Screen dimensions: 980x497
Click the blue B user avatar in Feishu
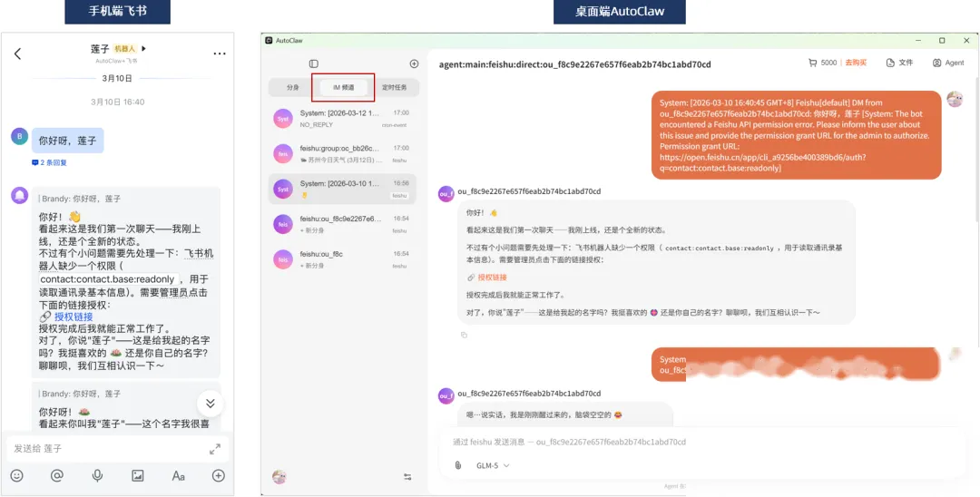[x=19, y=137]
